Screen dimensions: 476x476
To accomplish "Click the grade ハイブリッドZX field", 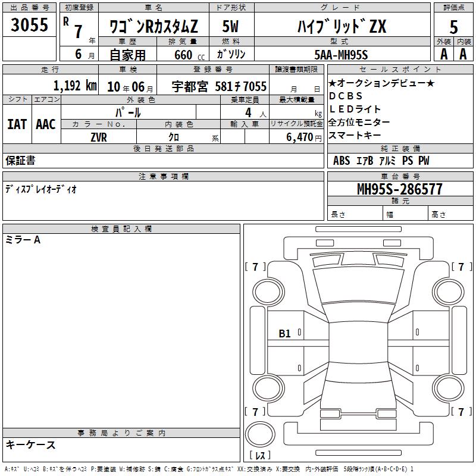I will [x=342, y=27].
